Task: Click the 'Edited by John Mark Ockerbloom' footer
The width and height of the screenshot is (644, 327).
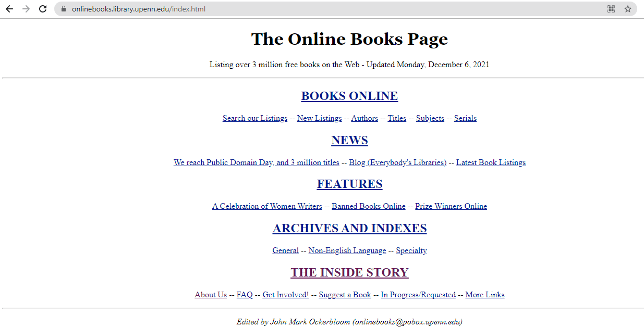Action: (x=349, y=322)
